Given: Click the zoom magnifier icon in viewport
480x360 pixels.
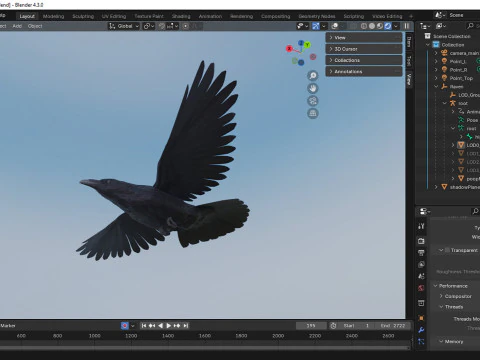Looking at the screenshot, I should coord(313,76).
